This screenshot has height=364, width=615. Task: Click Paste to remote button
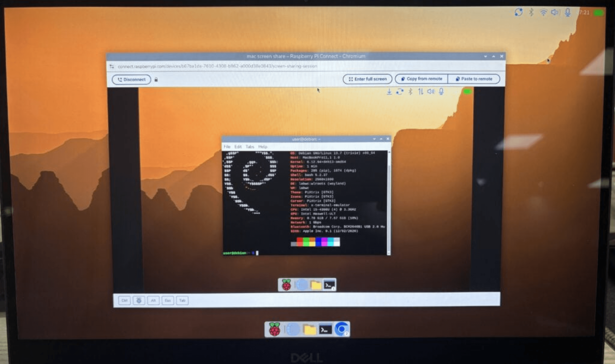[x=474, y=79]
